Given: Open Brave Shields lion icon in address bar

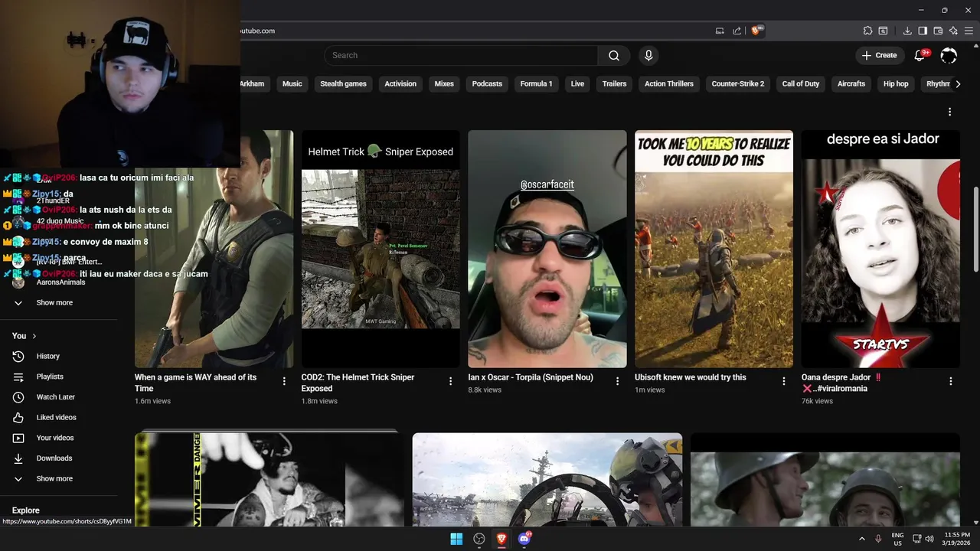Looking at the screenshot, I should pos(757,31).
